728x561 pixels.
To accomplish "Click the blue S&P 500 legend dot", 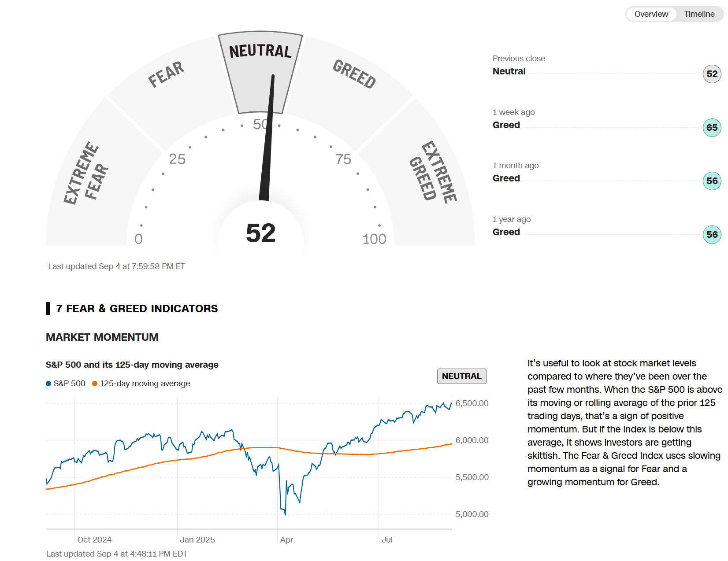I will pyautogui.click(x=48, y=384).
